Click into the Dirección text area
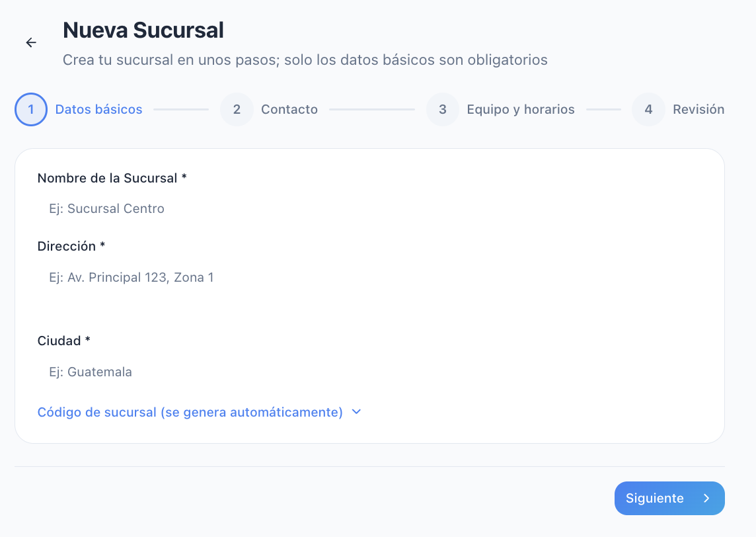756x537 pixels. point(369,290)
